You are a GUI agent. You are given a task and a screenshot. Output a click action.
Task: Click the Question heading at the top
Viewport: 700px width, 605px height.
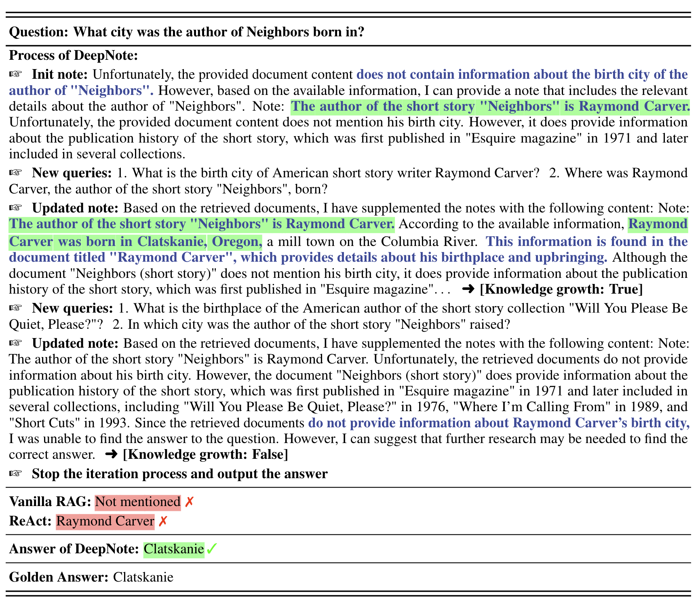[x=186, y=32]
